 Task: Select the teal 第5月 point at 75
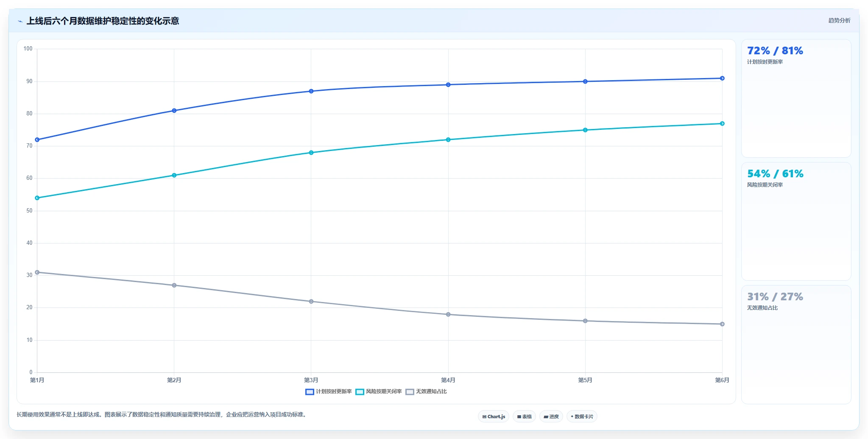click(x=585, y=130)
